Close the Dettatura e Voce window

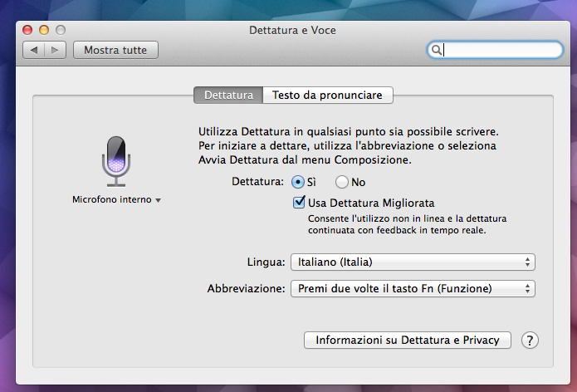[27, 30]
